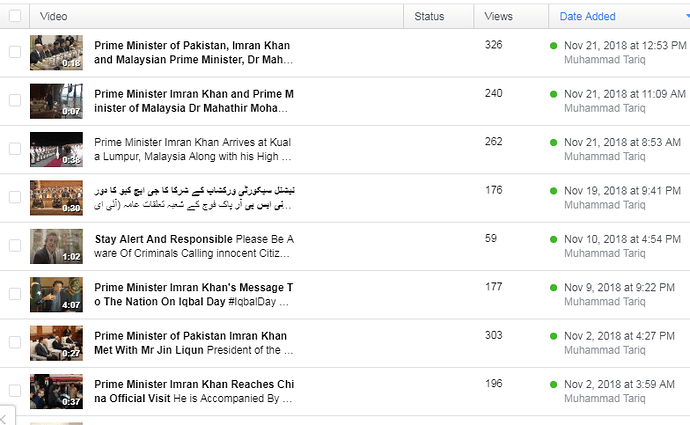This screenshot has width=690, height=425.
Task: Open thumbnail of the 0:18 Pakistan Malaysia video
Action: [x=56, y=53]
